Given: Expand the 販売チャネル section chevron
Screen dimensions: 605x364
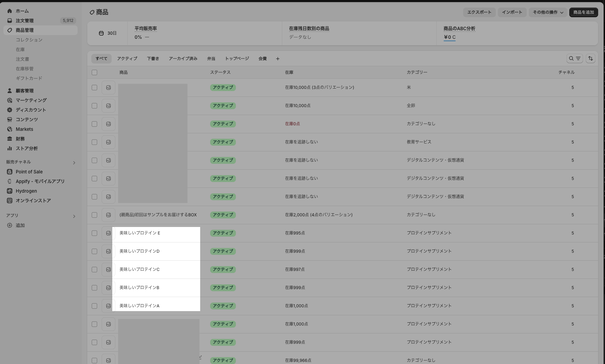Looking at the screenshot, I should click(74, 163).
